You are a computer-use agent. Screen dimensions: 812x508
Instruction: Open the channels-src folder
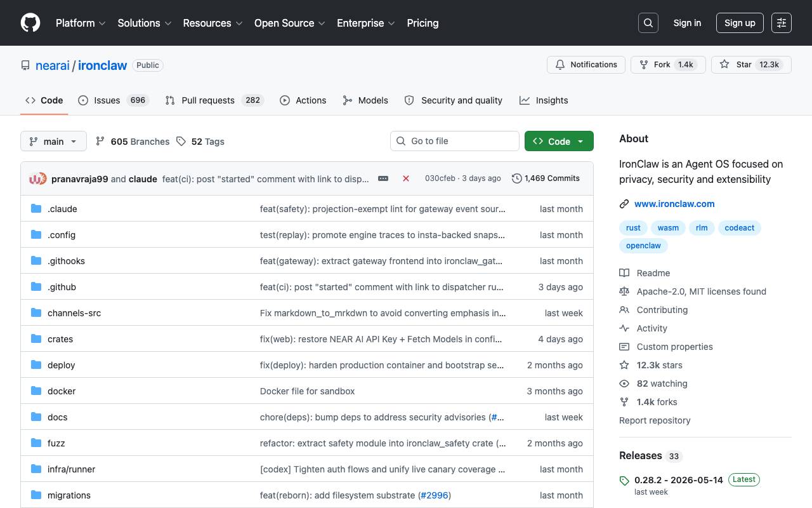[x=74, y=313]
